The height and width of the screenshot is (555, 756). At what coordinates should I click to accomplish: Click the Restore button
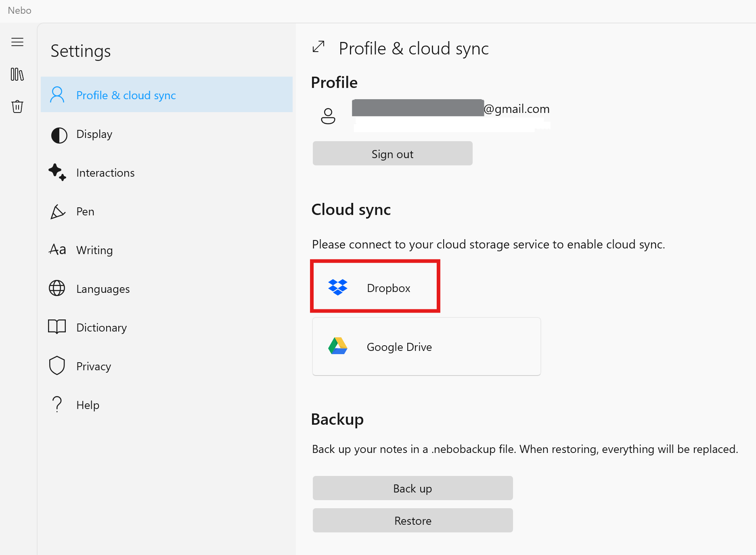tap(413, 520)
